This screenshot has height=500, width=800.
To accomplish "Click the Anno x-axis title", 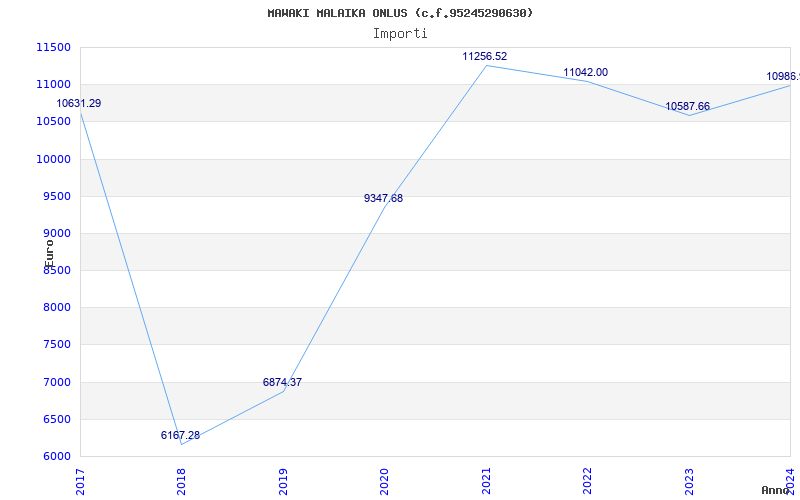I will (x=776, y=490).
